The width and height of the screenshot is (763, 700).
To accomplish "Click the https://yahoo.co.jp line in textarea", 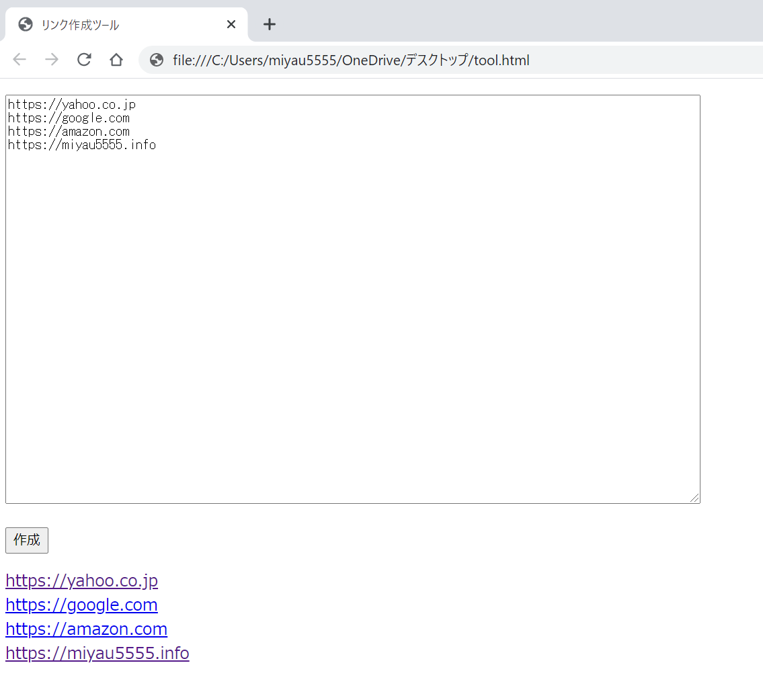I will tap(72, 105).
